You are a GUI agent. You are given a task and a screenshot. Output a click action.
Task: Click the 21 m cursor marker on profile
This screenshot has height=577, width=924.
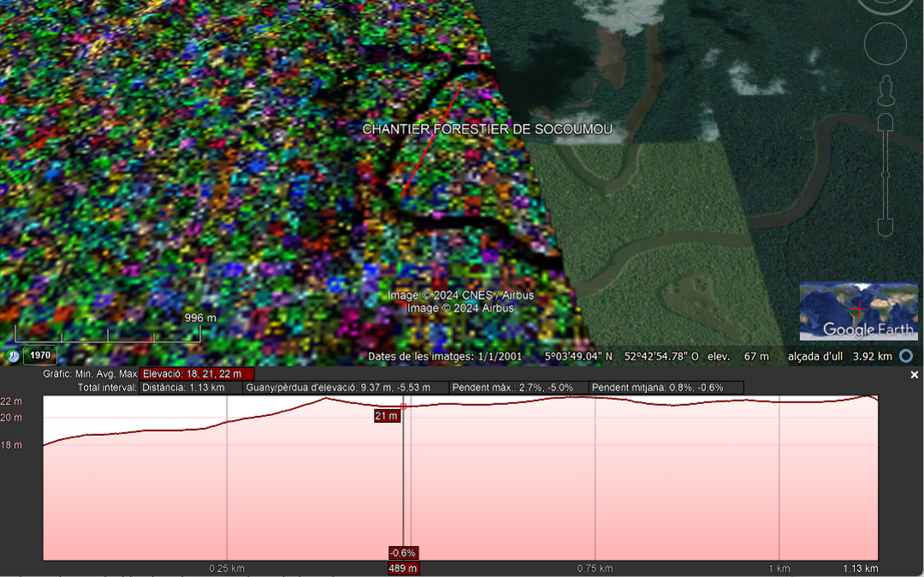tap(387, 416)
